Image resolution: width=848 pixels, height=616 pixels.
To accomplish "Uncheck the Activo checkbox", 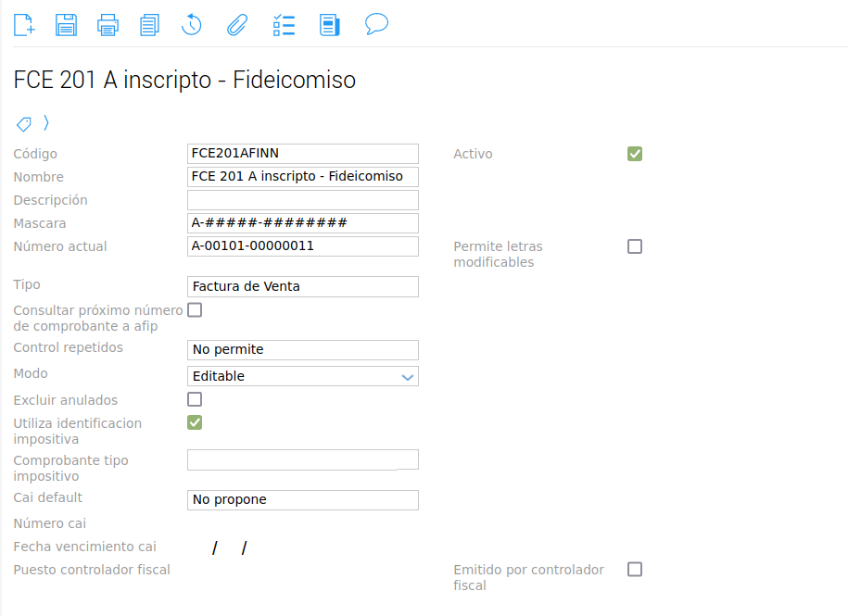I will tap(635, 154).
